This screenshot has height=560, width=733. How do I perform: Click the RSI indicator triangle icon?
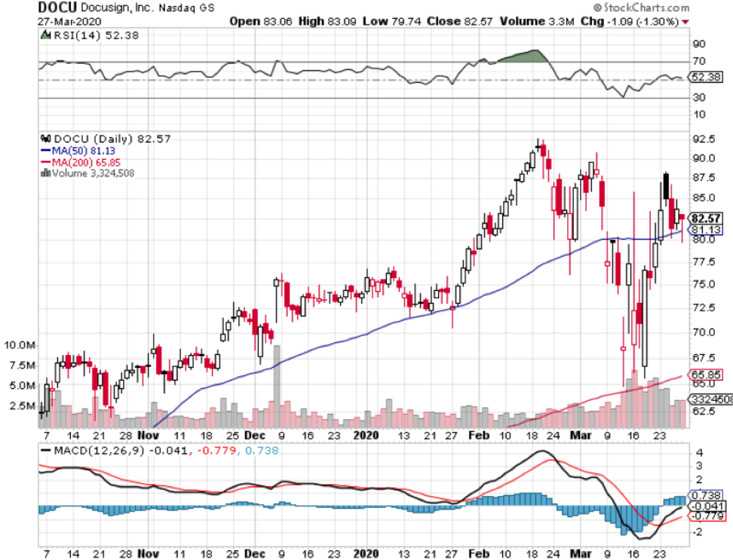[46, 35]
